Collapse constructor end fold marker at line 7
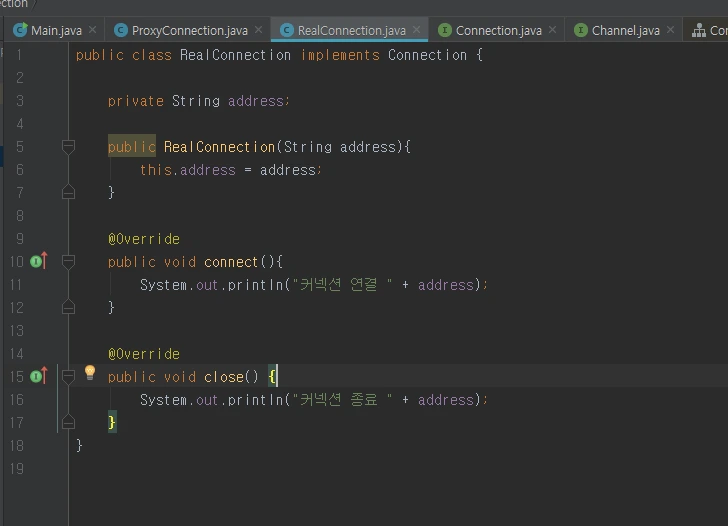This screenshot has width=728, height=526. (68, 192)
